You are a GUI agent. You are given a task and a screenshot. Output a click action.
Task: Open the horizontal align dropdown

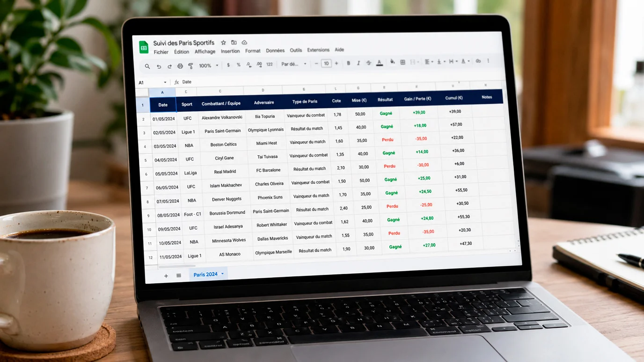(428, 61)
